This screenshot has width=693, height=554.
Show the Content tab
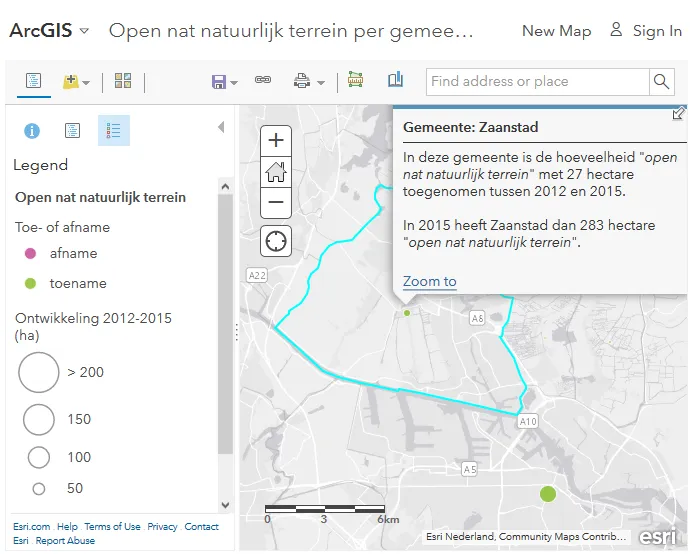72,130
